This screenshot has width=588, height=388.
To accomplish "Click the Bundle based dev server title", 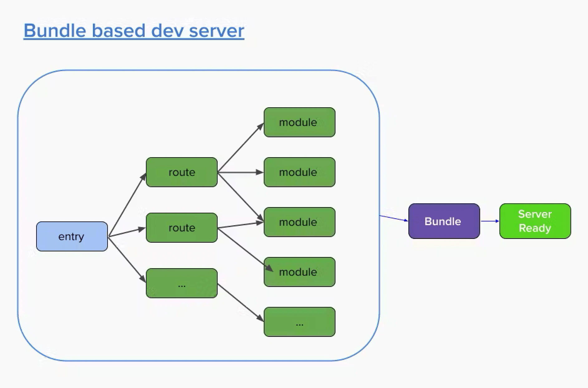I will click(133, 31).
